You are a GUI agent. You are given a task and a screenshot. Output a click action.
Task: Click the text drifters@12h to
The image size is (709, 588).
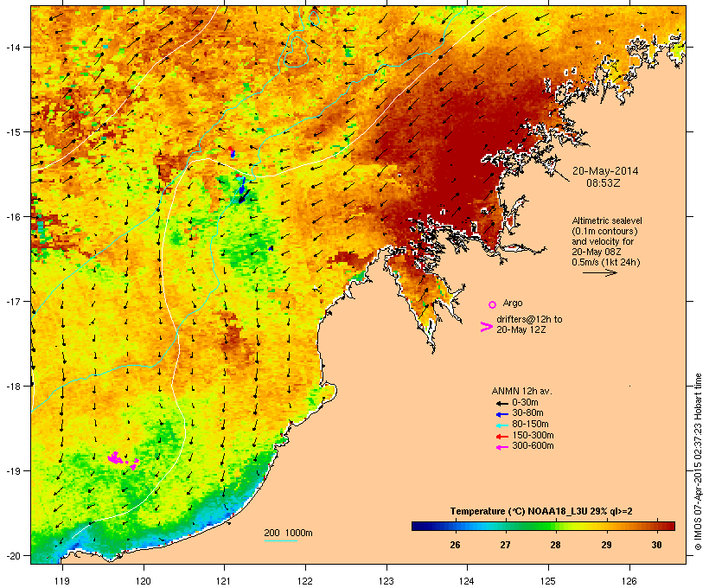point(529,319)
